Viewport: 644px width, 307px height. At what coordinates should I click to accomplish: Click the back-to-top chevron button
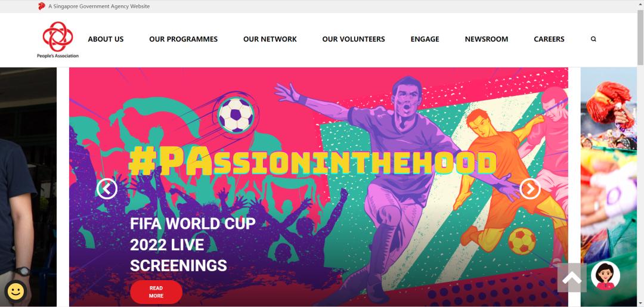(x=572, y=278)
